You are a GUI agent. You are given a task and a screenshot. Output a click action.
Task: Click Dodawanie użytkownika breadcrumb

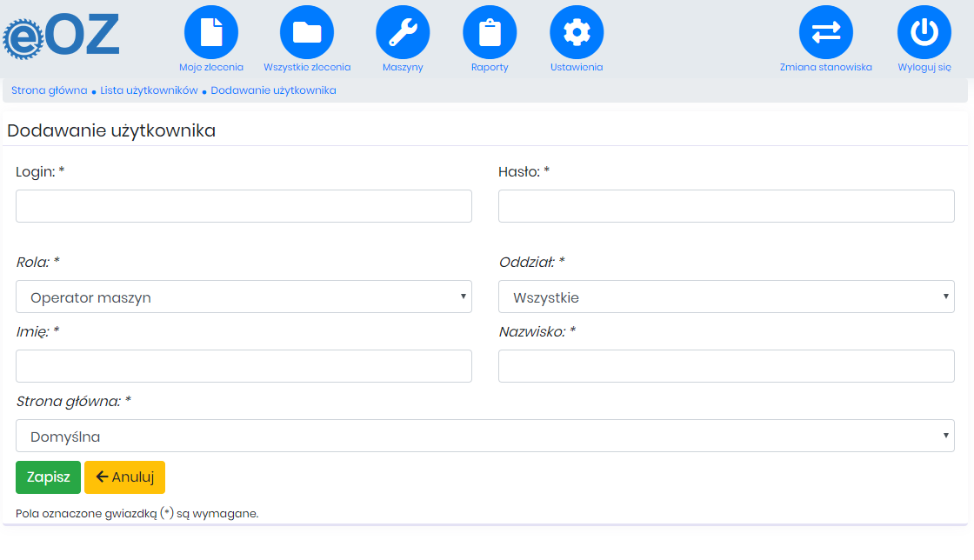point(273,90)
